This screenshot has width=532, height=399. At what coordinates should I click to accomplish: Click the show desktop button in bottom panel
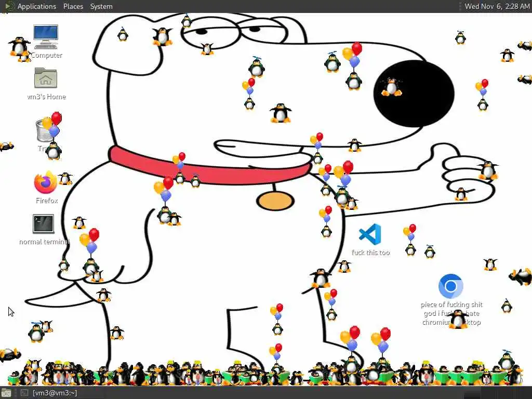(6, 393)
